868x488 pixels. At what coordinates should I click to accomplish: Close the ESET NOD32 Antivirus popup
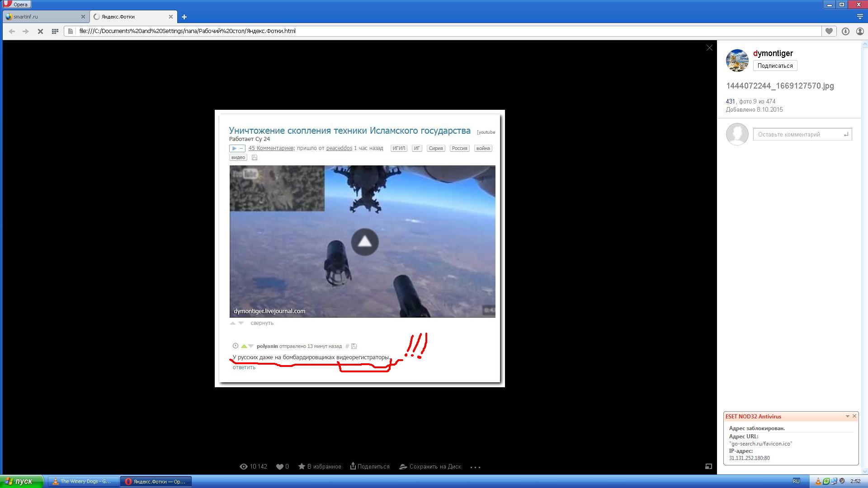click(854, 416)
